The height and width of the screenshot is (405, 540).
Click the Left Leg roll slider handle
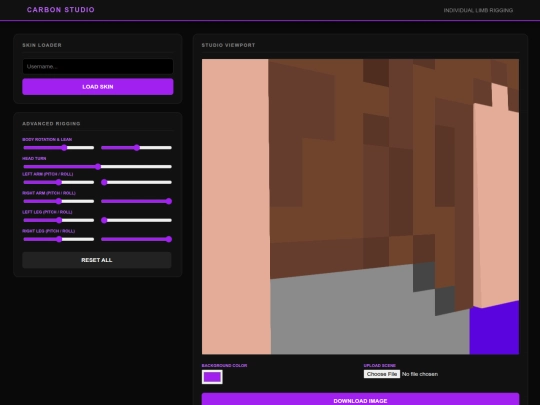click(104, 220)
